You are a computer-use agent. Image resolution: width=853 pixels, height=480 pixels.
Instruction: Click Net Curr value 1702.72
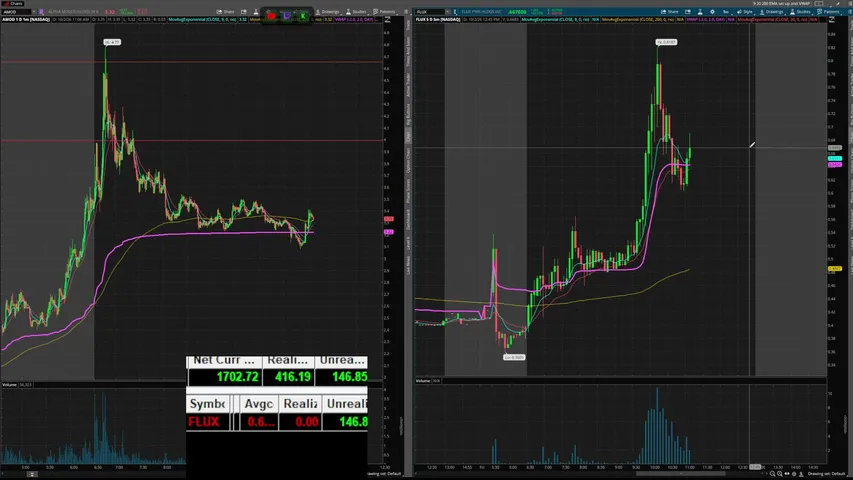click(237, 376)
